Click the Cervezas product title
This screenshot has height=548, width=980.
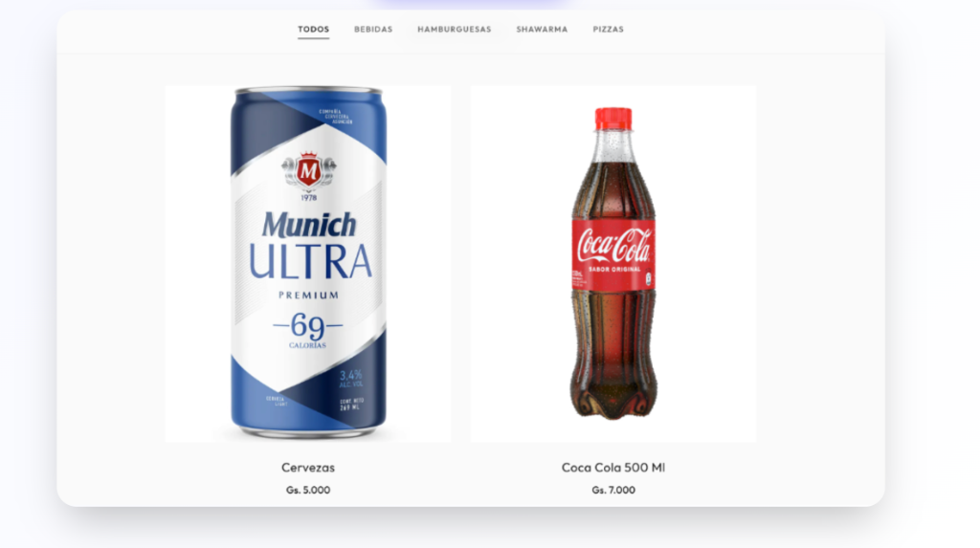pos(308,468)
